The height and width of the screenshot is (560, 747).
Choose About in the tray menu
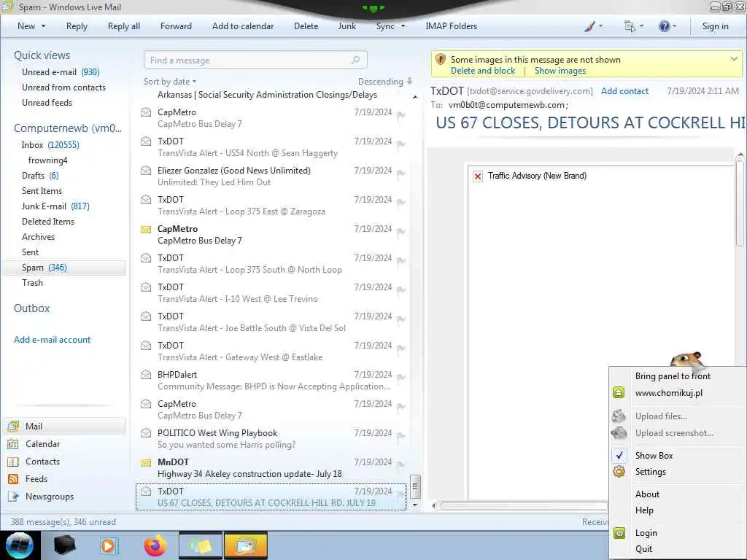[x=648, y=494]
